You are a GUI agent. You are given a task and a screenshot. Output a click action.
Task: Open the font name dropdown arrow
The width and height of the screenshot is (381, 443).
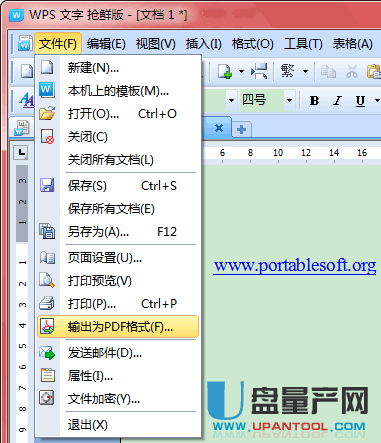(x=231, y=100)
